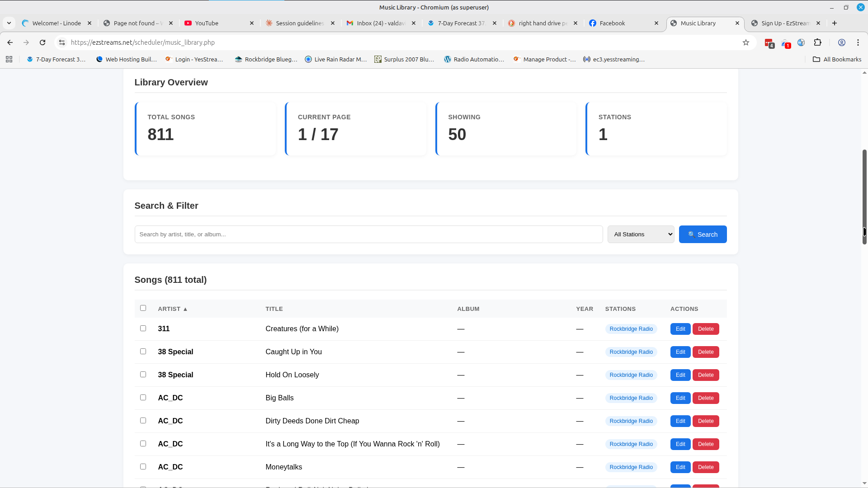The image size is (868, 488).
Task: Open the Chromium profile avatar icon
Action: coord(842,42)
